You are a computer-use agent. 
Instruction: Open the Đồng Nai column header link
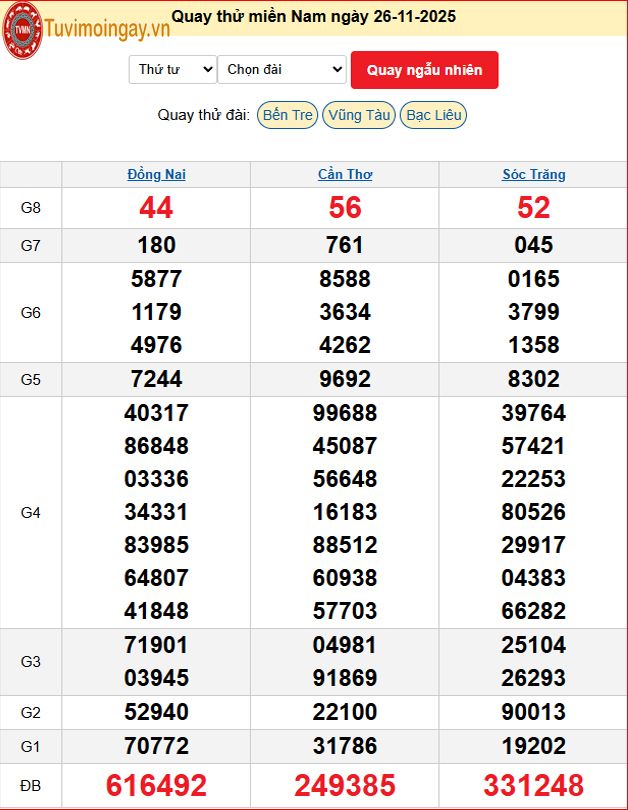click(157, 174)
